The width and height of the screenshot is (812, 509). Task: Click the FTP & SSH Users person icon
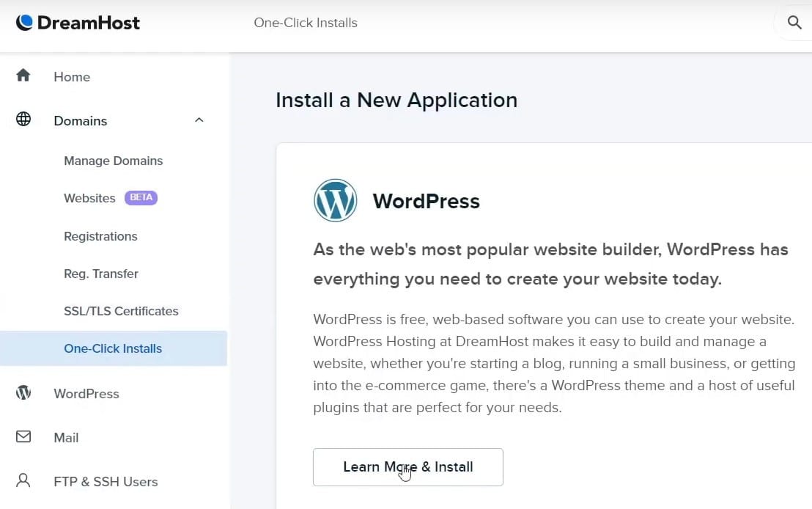pos(23,480)
